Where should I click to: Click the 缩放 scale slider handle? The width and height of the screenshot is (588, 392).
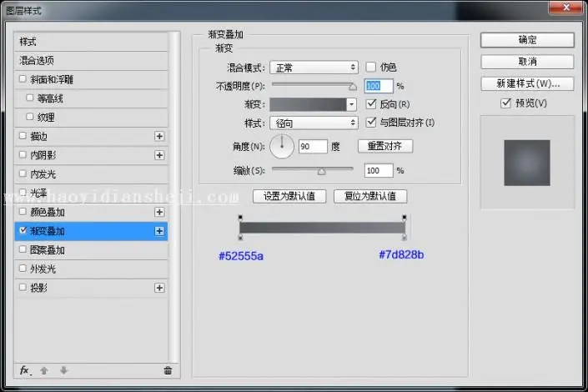click(x=321, y=172)
